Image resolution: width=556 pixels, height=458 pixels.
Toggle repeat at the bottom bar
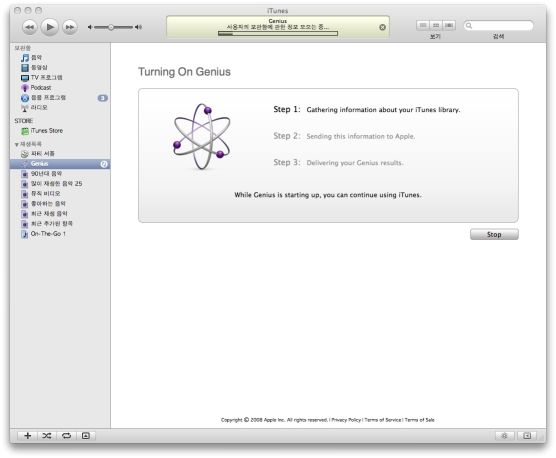tap(66, 436)
